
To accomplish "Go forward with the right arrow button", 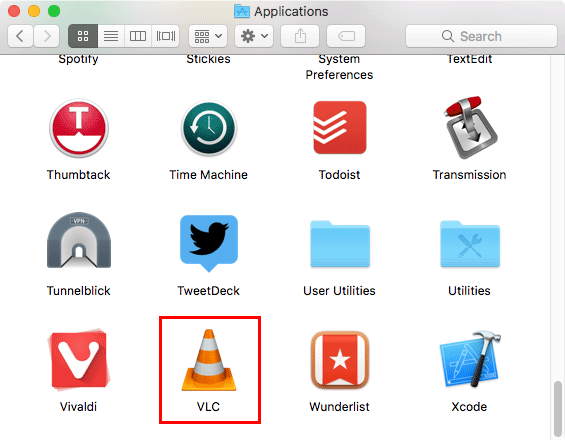I will tap(47, 36).
